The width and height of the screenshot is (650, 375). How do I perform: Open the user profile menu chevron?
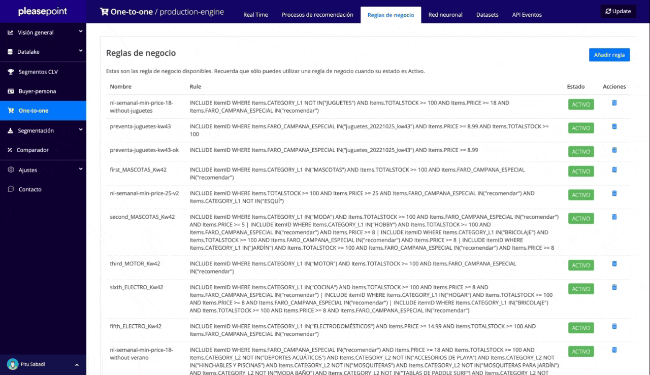(77, 365)
